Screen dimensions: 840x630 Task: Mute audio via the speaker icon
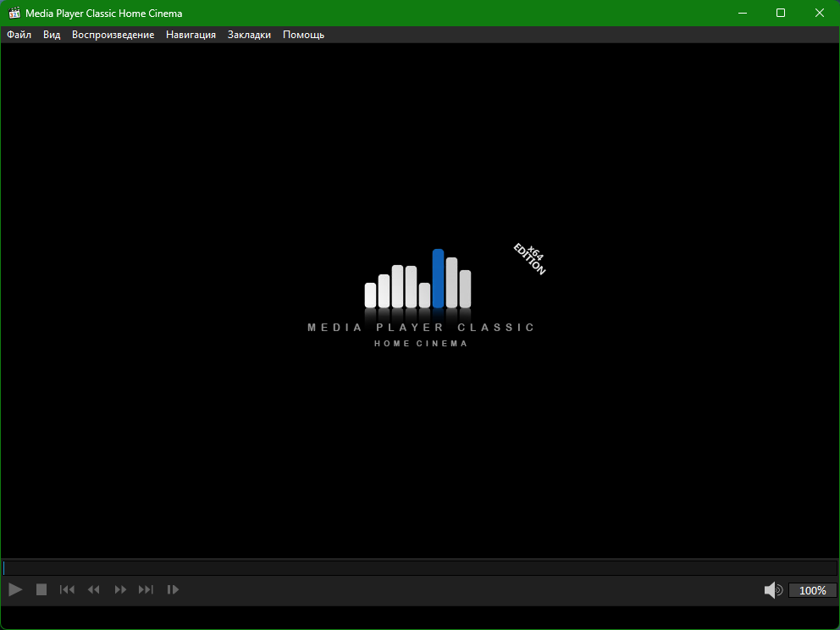[773, 590]
